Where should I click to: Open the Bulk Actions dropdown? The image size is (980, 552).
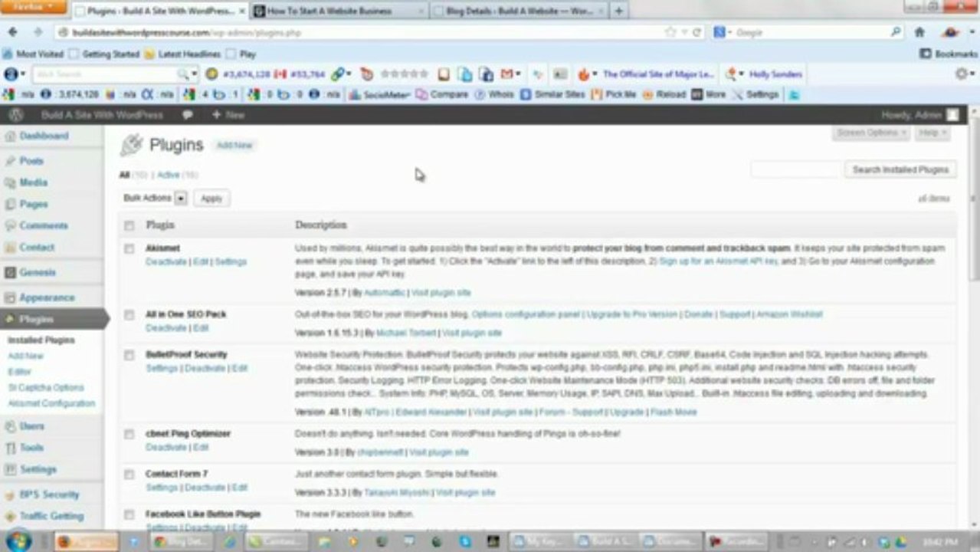tap(154, 198)
